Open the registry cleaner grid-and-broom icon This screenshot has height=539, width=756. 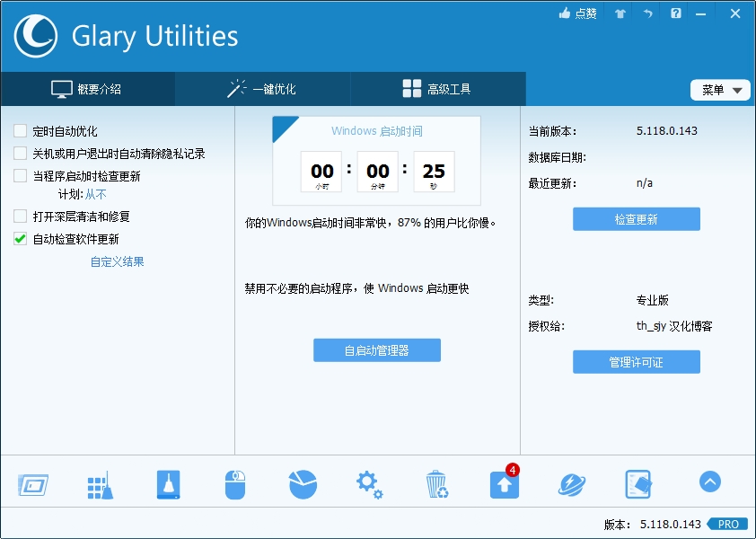tap(101, 484)
